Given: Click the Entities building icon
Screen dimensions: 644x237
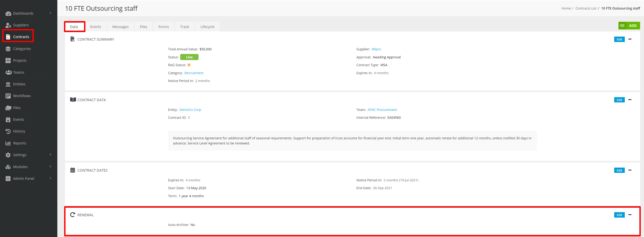Looking at the screenshot, I should tap(8, 84).
